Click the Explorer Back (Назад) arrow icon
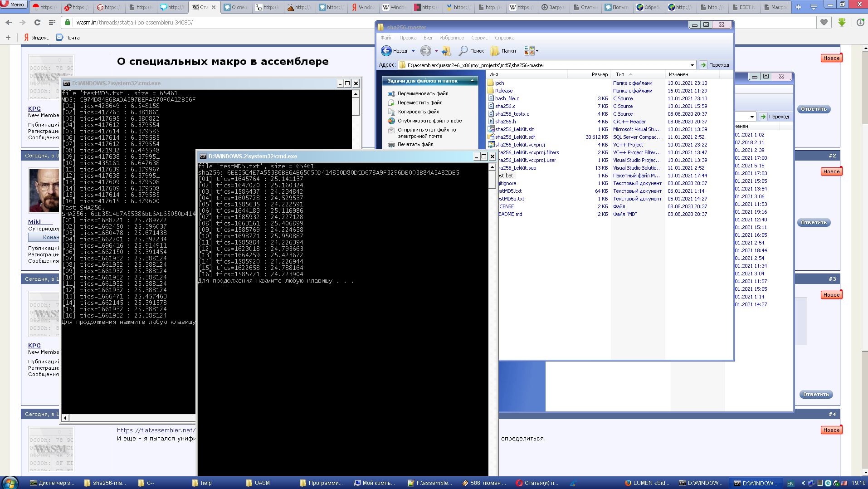The height and width of the screenshot is (489, 868). (x=386, y=51)
